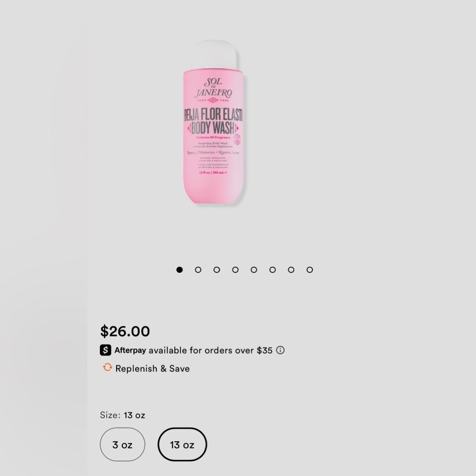Click the $26.00 price text
This screenshot has height=476, width=476.
pos(125,331)
